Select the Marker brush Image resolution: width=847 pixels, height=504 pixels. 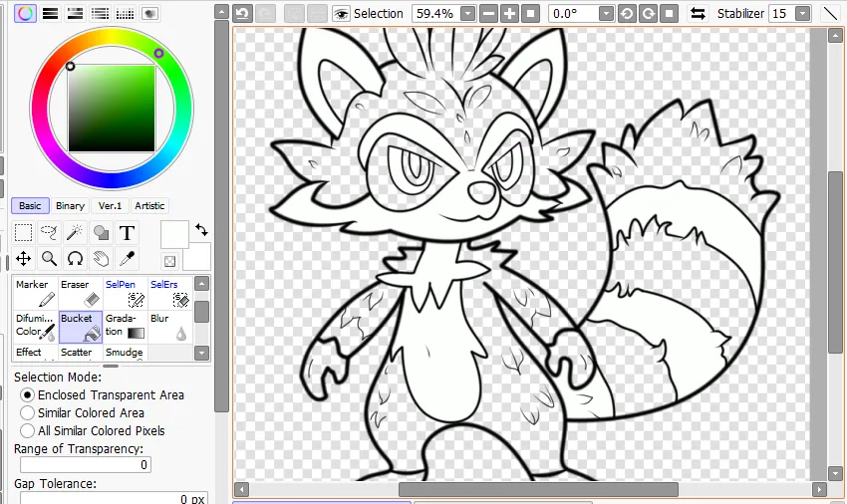(x=35, y=292)
